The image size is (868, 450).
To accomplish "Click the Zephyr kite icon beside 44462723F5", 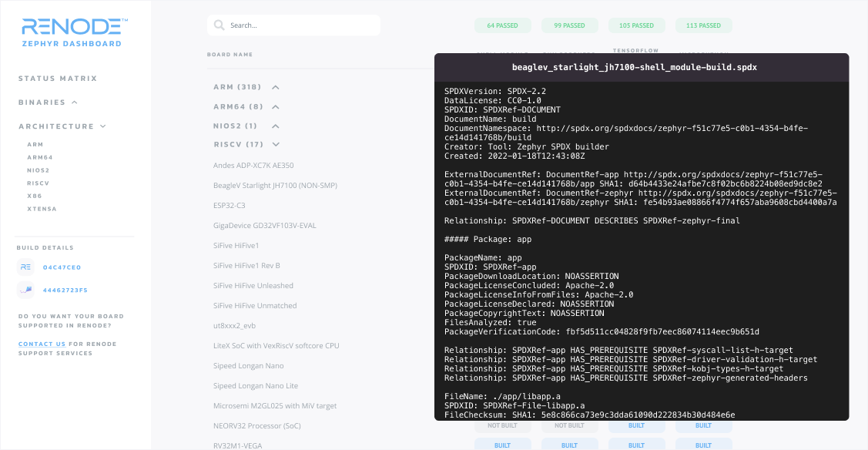I will pos(25,290).
